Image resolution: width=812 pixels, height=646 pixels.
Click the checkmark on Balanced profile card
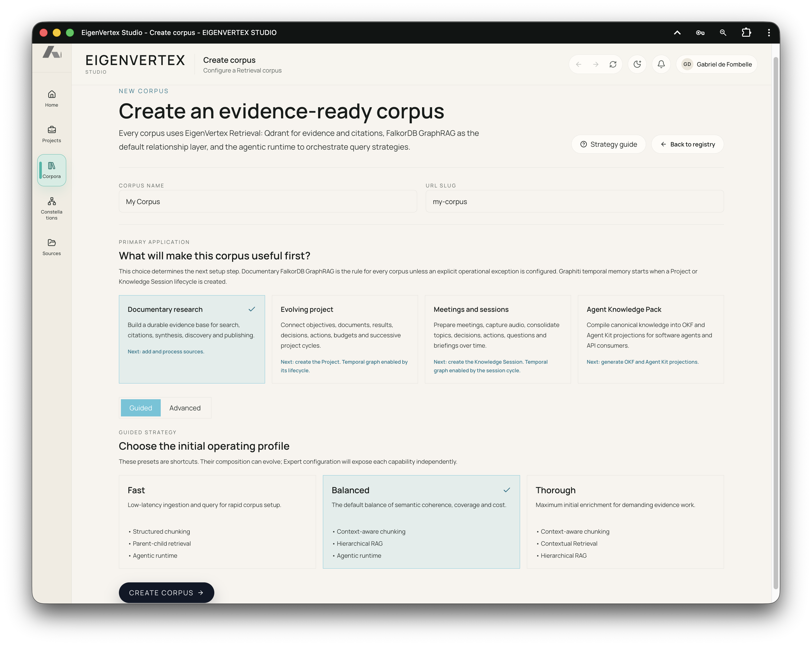point(507,490)
